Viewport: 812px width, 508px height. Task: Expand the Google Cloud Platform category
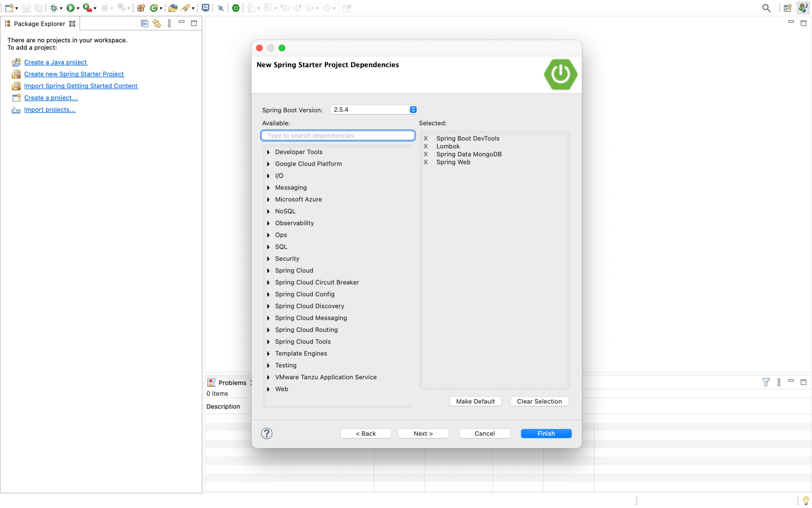[x=268, y=164]
